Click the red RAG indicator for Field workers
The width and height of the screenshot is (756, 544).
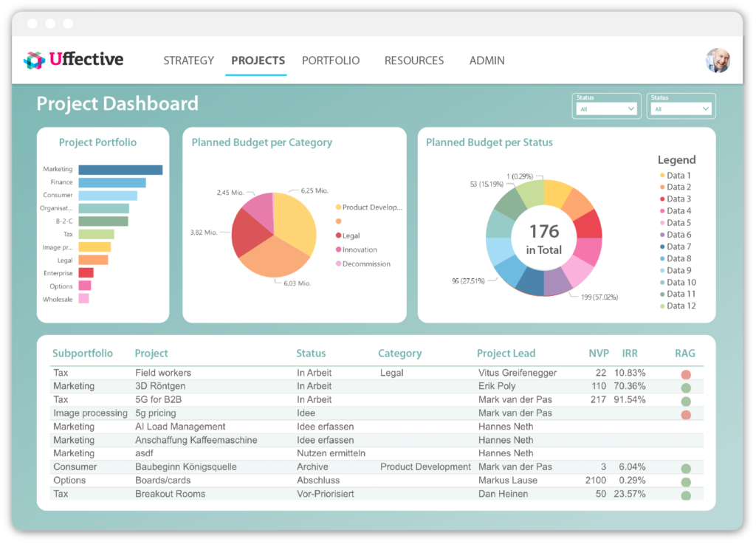pos(686,375)
